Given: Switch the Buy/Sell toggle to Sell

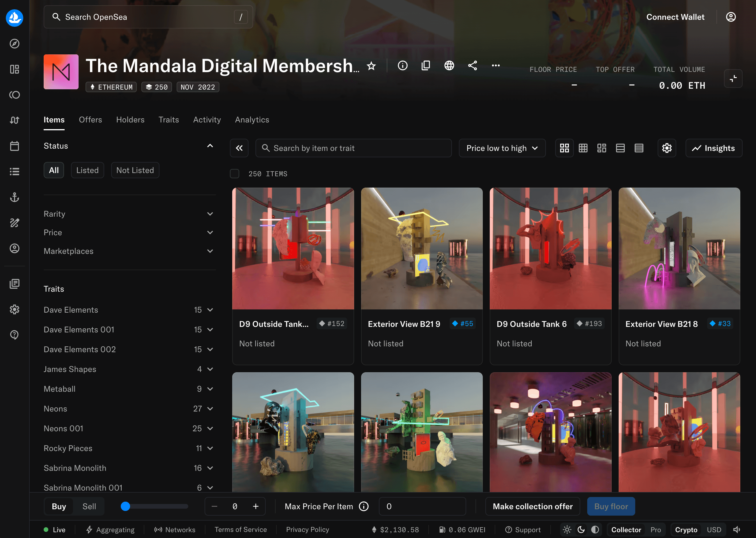Looking at the screenshot, I should click(x=89, y=506).
